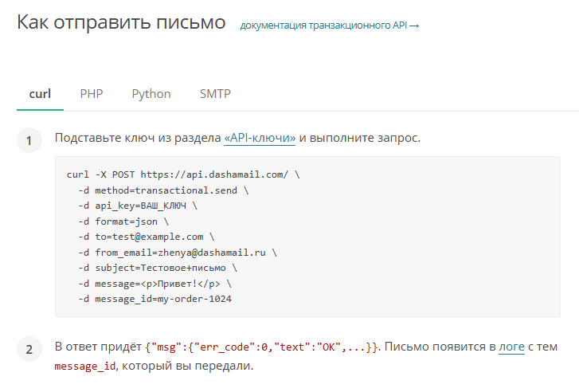Open the «логе» link in step 2
This screenshot has height=392, width=579.
pos(511,347)
